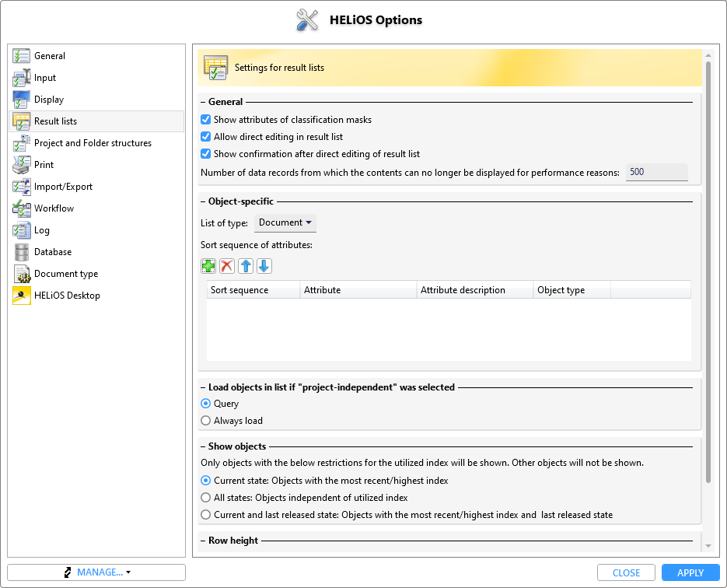The height and width of the screenshot is (588, 727).
Task: Click the data records number field showing 500
Action: click(x=656, y=172)
